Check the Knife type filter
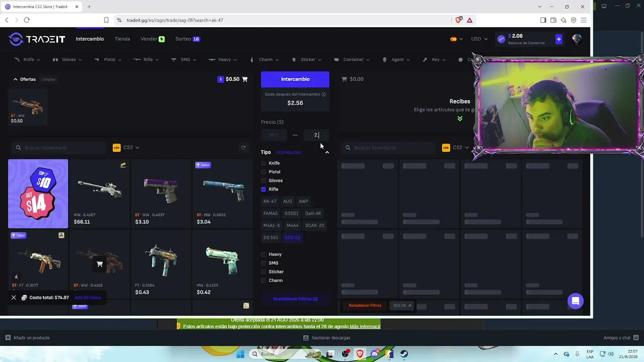The image size is (644, 362). tap(264, 163)
